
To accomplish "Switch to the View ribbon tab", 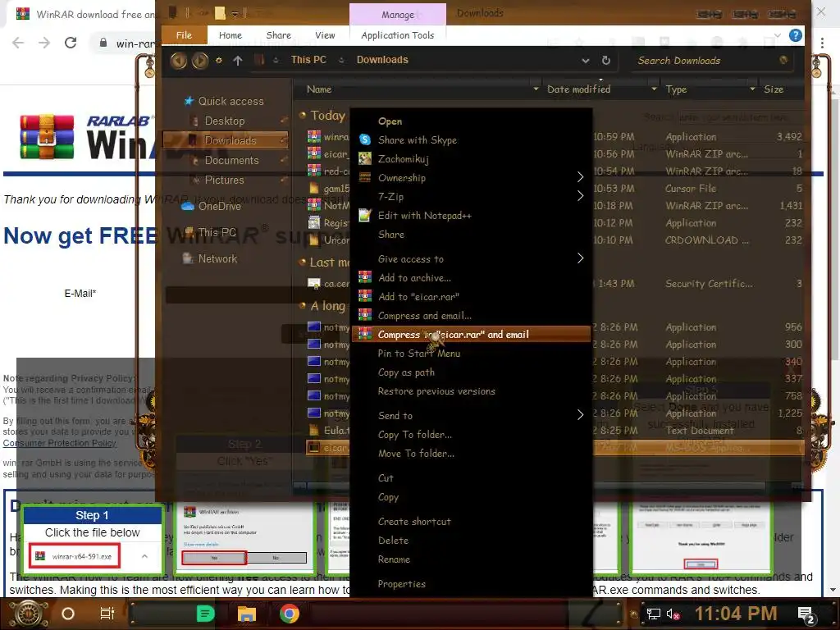I will [325, 35].
